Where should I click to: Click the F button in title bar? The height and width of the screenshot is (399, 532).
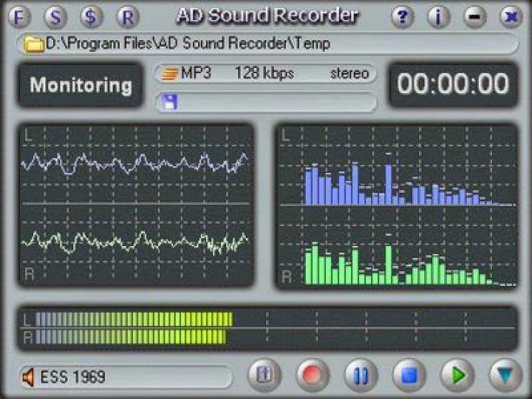tap(24, 16)
